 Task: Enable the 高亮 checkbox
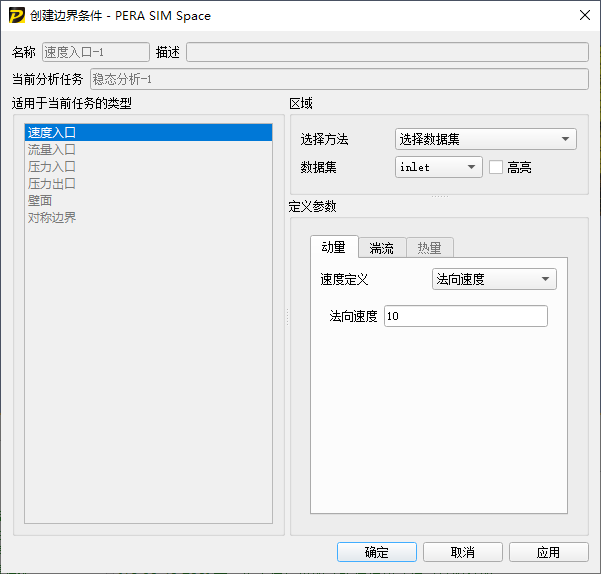[x=496, y=167]
